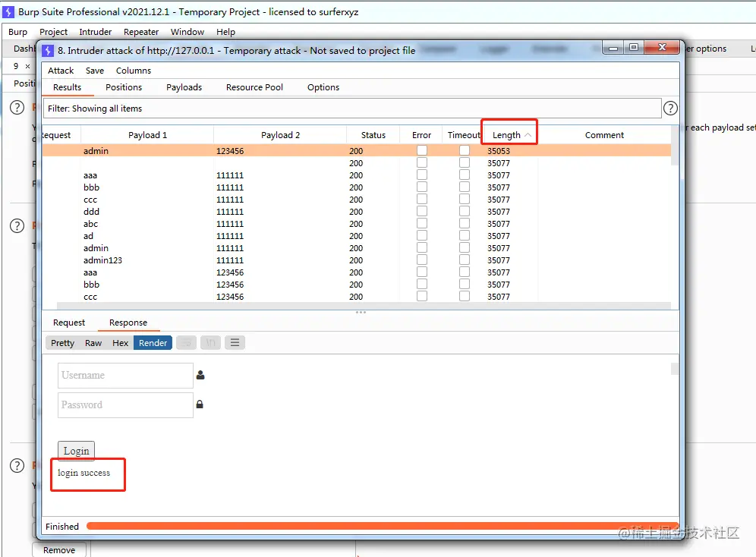Click the 'login success' rendered text

tap(84, 473)
